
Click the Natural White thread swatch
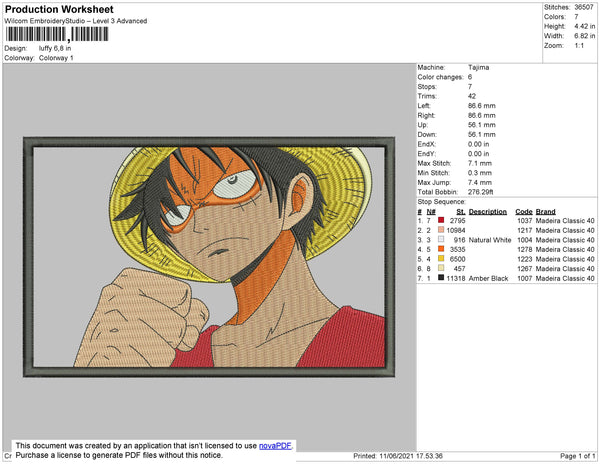(441, 239)
